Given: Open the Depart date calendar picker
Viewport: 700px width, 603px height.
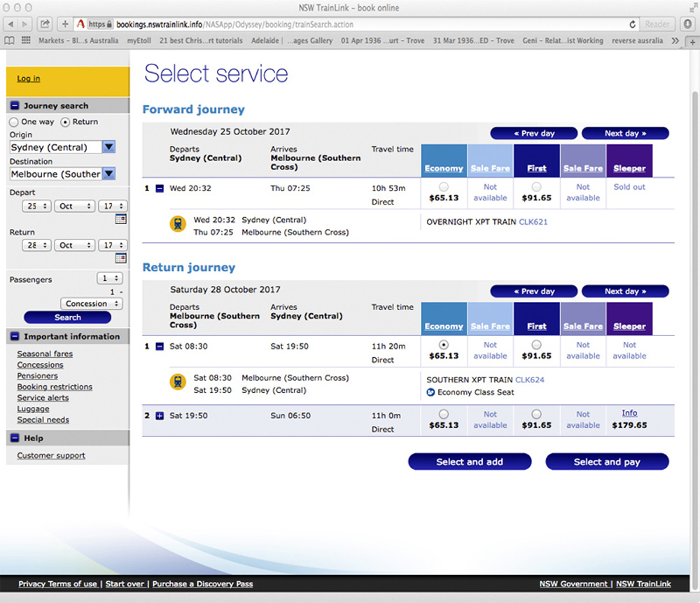Looking at the screenshot, I should (x=120, y=219).
